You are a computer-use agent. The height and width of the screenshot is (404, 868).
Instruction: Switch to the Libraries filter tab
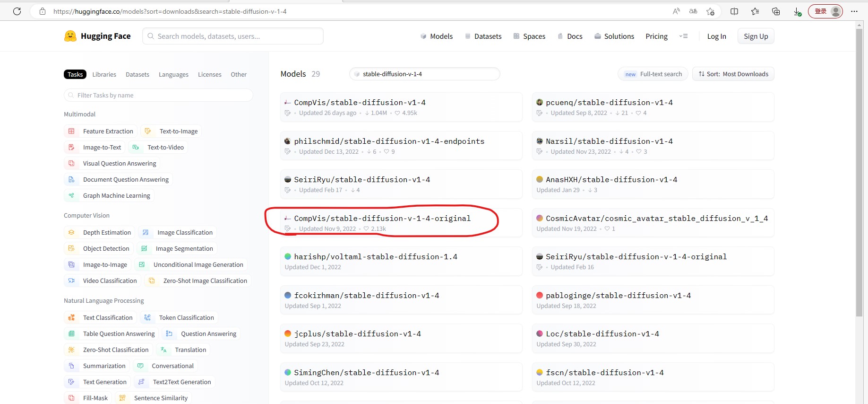tap(104, 74)
